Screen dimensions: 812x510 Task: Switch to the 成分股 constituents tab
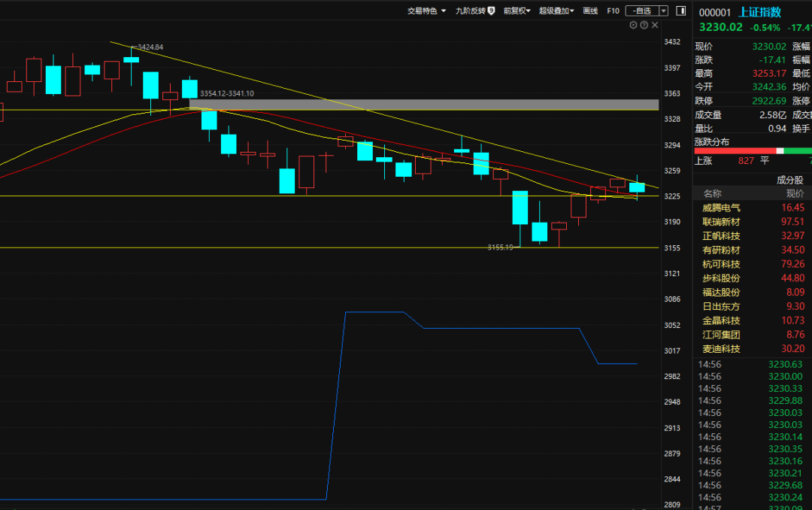tap(789, 180)
